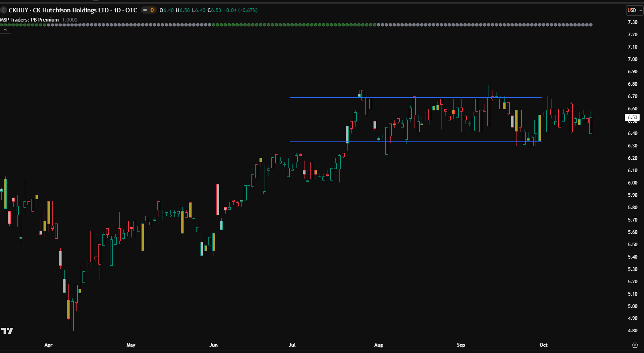Click the 5.00 price scale label
The height and width of the screenshot is (353, 644).
click(632, 306)
